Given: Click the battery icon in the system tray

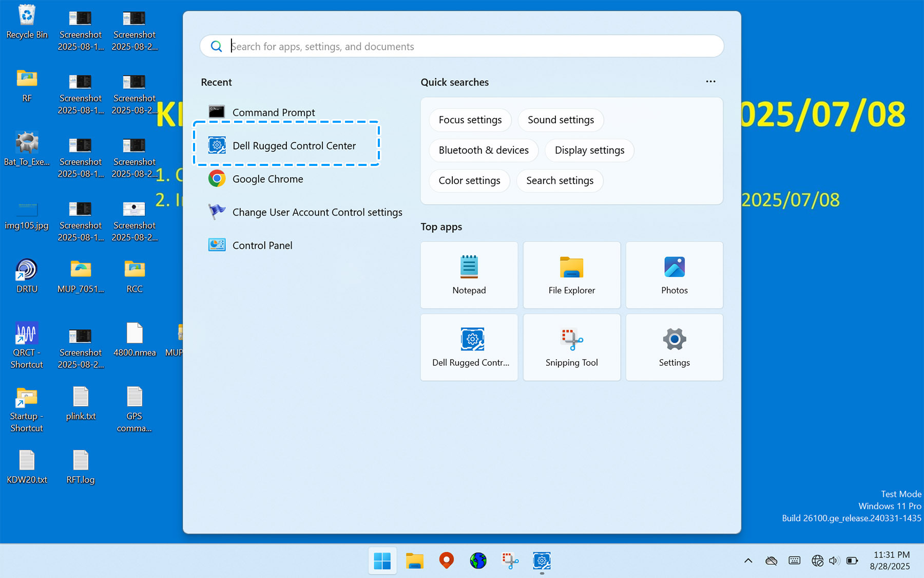Looking at the screenshot, I should (x=852, y=561).
